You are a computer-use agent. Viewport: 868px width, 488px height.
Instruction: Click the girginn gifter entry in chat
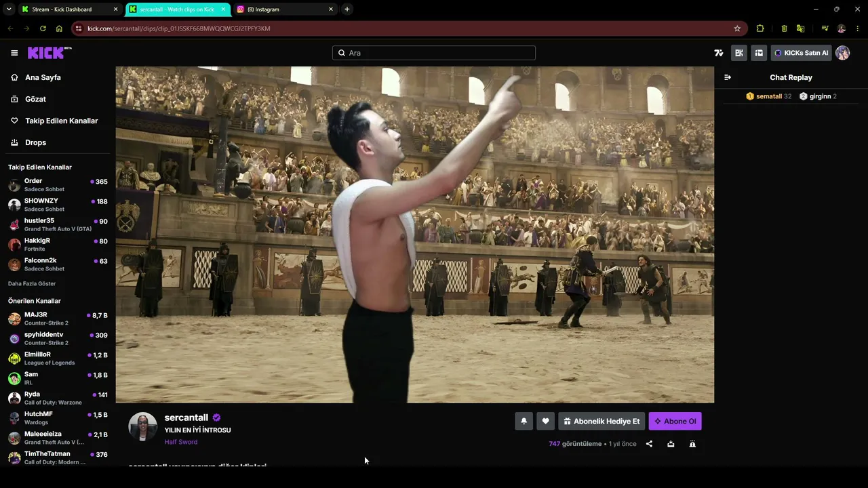(x=818, y=96)
